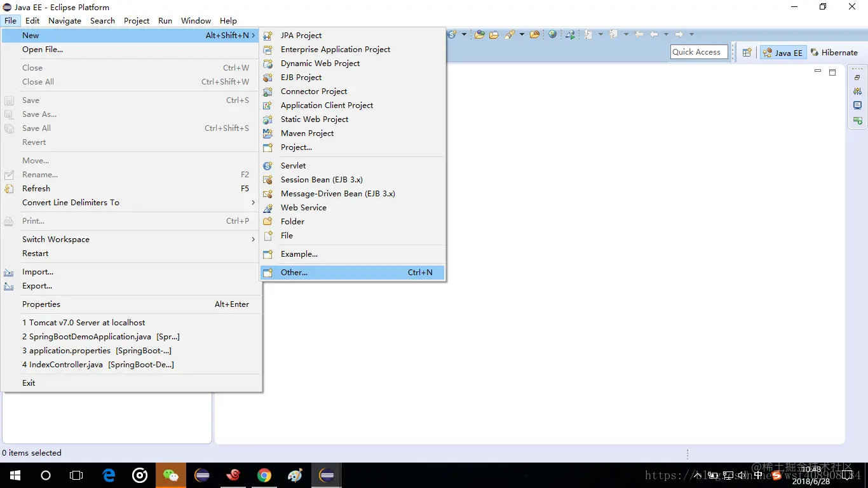868x488 pixels.
Task: Expand the Switch Workspace submenu
Action: click(131, 240)
